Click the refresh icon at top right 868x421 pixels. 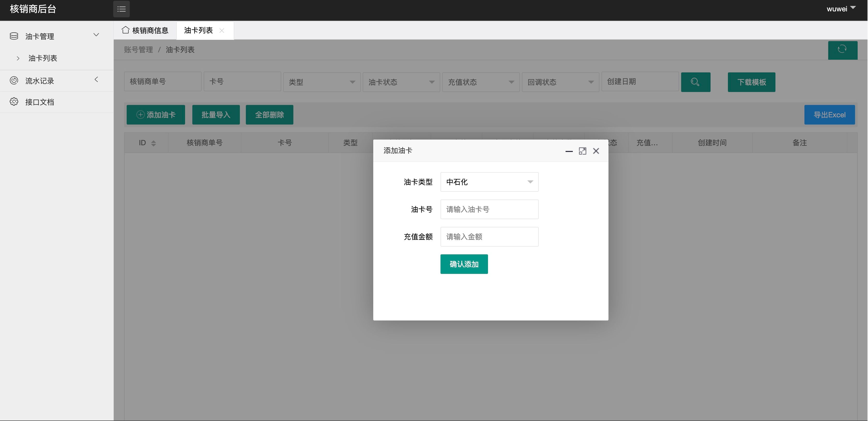click(842, 50)
